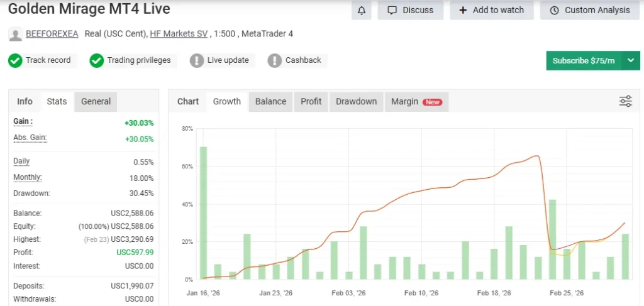
Task: Click the growth line peak near 65%
Action: pyautogui.click(x=537, y=156)
